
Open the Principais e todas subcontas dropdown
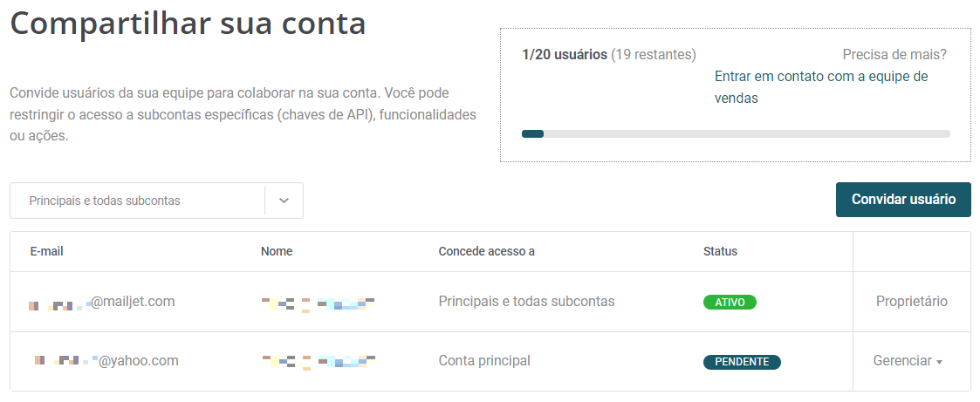coord(156,201)
